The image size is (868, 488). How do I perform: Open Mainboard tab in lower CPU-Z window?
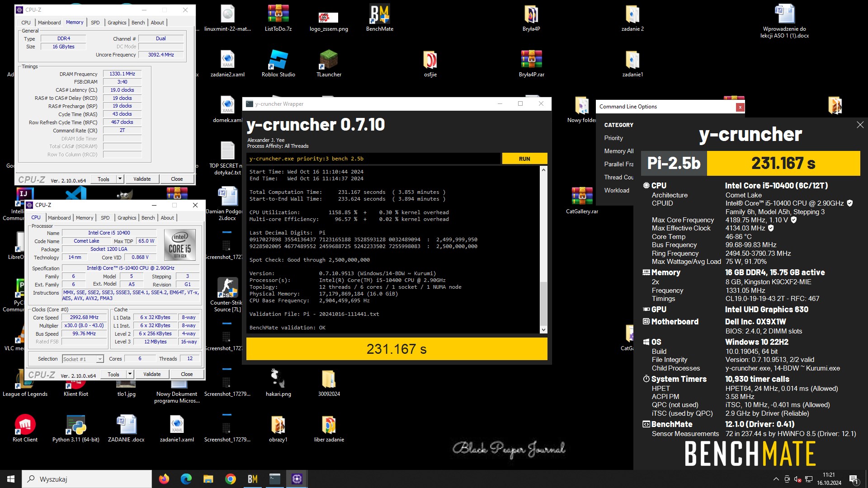59,218
